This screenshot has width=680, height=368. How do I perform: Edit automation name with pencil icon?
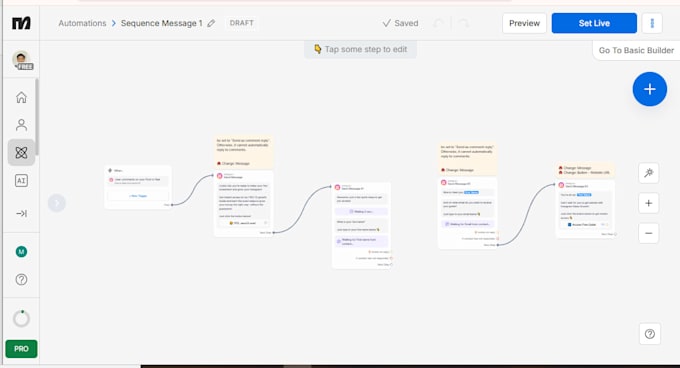pyautogui.click(x=211, y=23)
